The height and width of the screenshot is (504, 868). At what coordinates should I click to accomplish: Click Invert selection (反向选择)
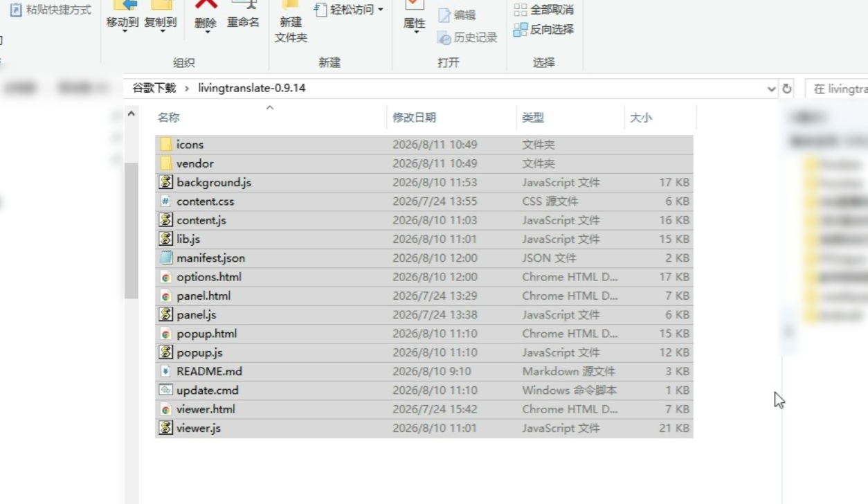coord(543,29)
